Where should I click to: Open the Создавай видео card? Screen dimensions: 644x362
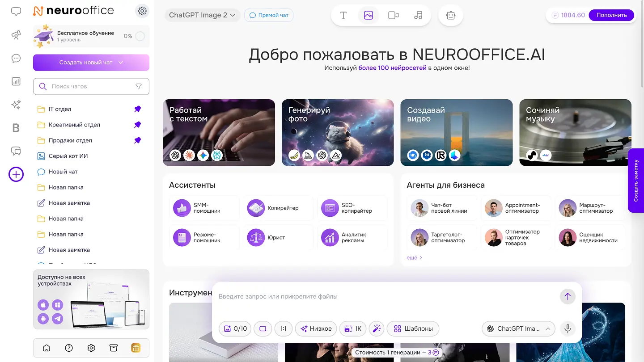[457, 132]
